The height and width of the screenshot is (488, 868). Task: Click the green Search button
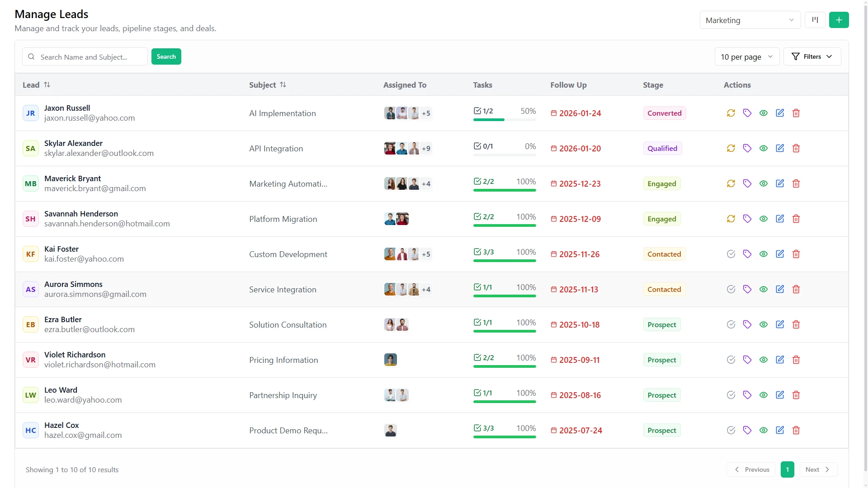coord(166,56)
